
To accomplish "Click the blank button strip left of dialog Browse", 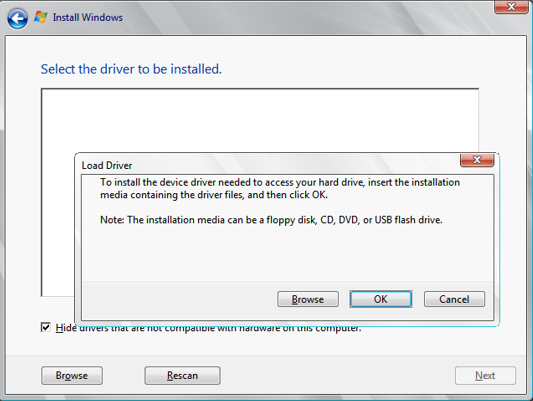I will 179,299.
